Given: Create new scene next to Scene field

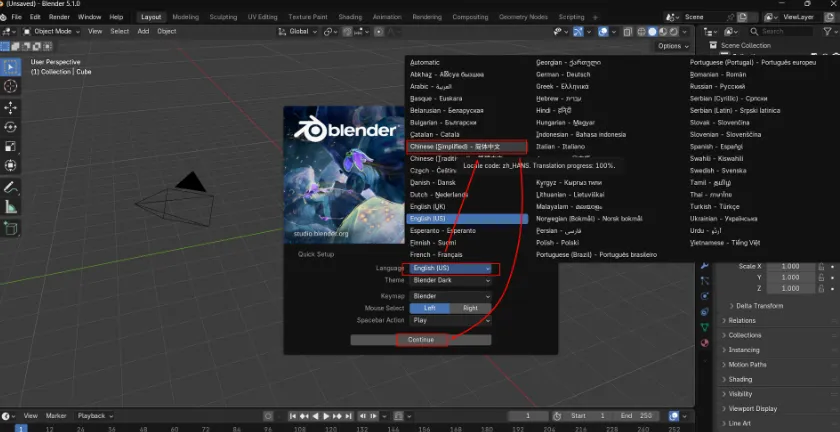Looking at the screenshot, I should 742,17.
